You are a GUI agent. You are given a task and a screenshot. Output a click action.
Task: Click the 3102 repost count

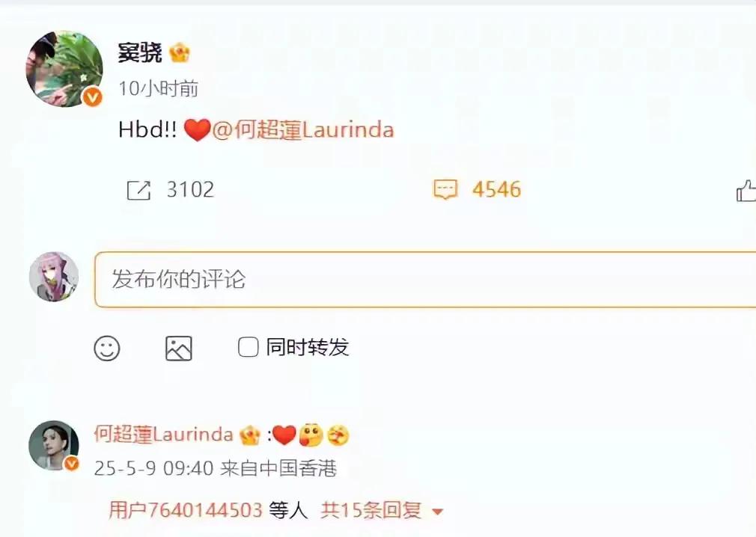point(190,190)
